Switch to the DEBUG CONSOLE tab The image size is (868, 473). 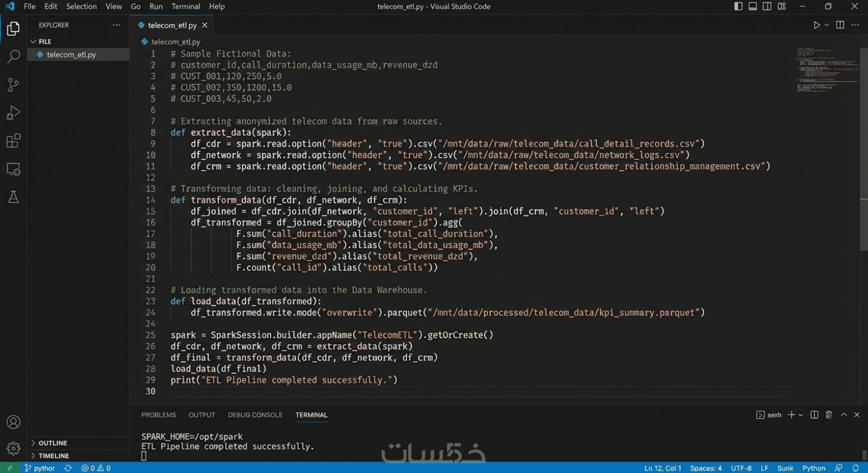(x=255, y=415)
